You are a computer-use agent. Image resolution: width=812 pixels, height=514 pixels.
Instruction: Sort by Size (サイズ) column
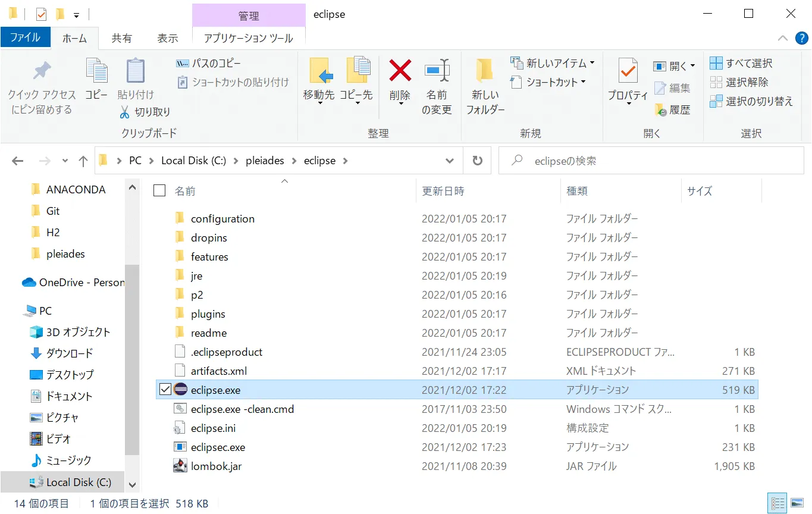[x=700, y=191]
